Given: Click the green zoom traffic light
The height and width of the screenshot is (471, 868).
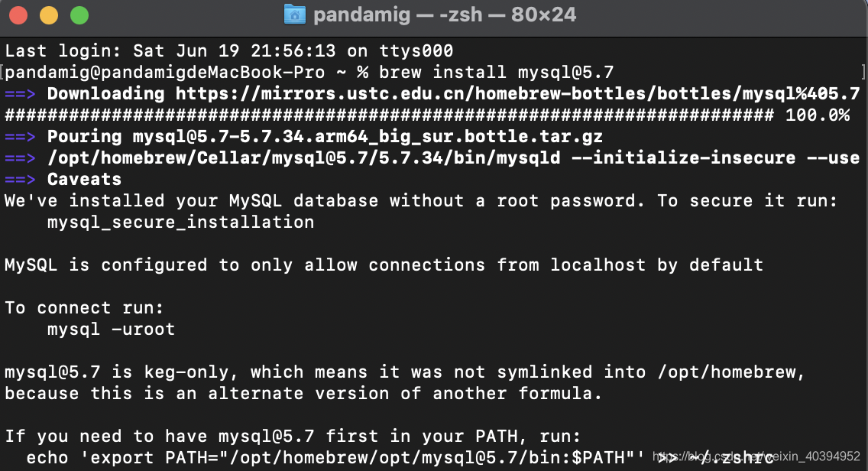Looking at the screenshot, I should pos(79,15).
